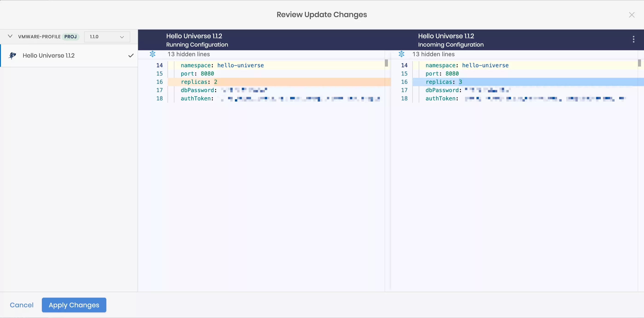This screenshot has width=644, height=318.
Task: Apply Changes button click
Action: point(74,305)
